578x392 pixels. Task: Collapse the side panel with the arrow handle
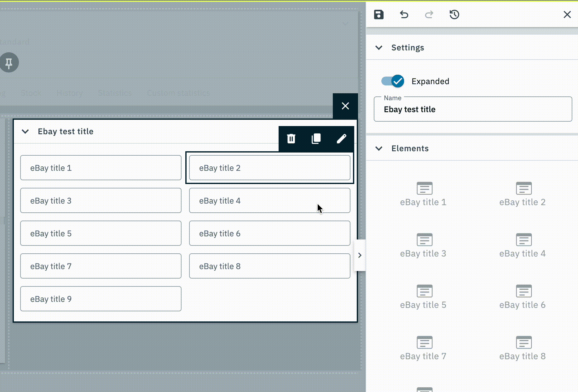point(360,255)
